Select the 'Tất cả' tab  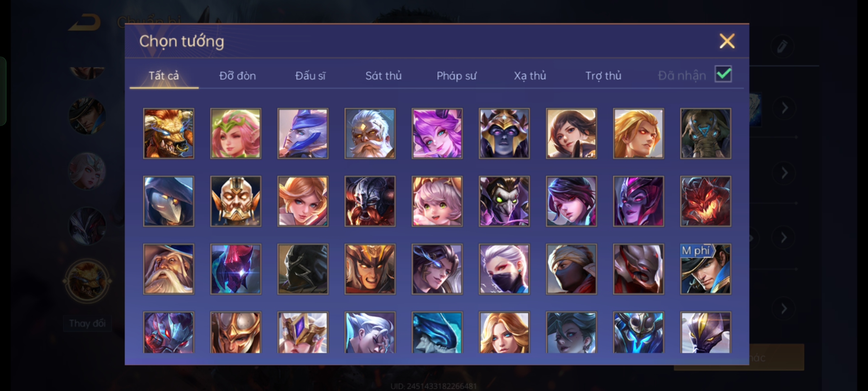pyautogui.click(x=164, y=76)
